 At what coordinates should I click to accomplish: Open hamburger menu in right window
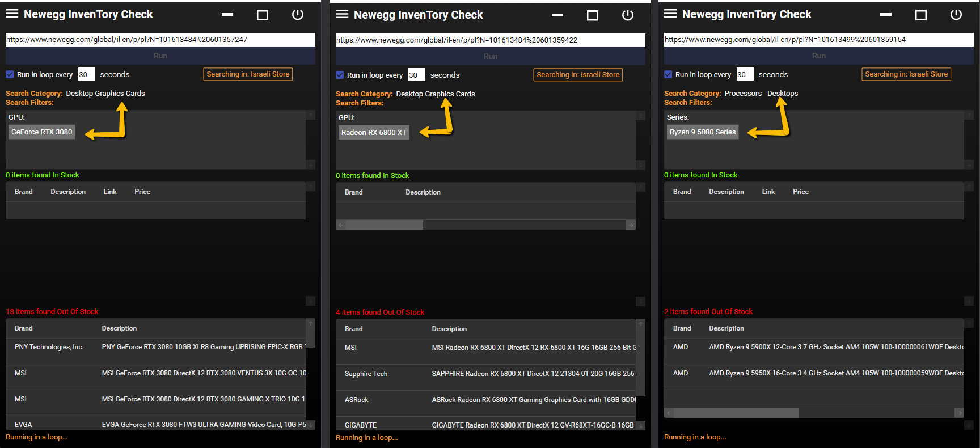[670, 14]
